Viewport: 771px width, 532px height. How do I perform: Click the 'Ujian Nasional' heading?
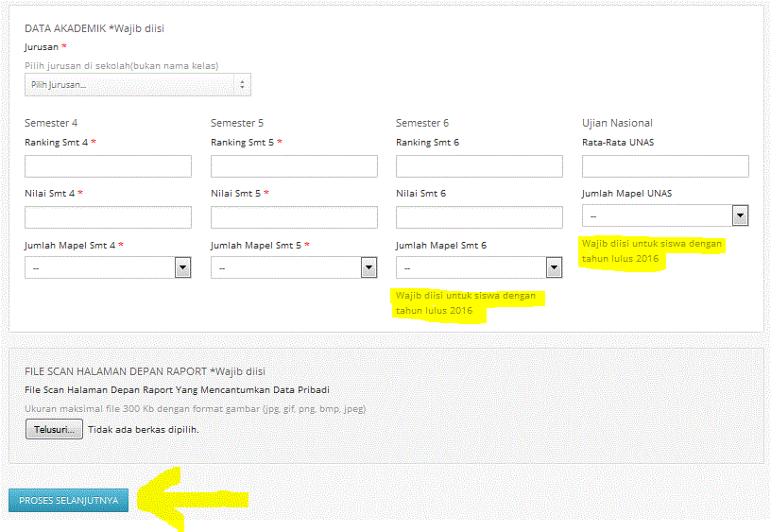tap(618, 123)
